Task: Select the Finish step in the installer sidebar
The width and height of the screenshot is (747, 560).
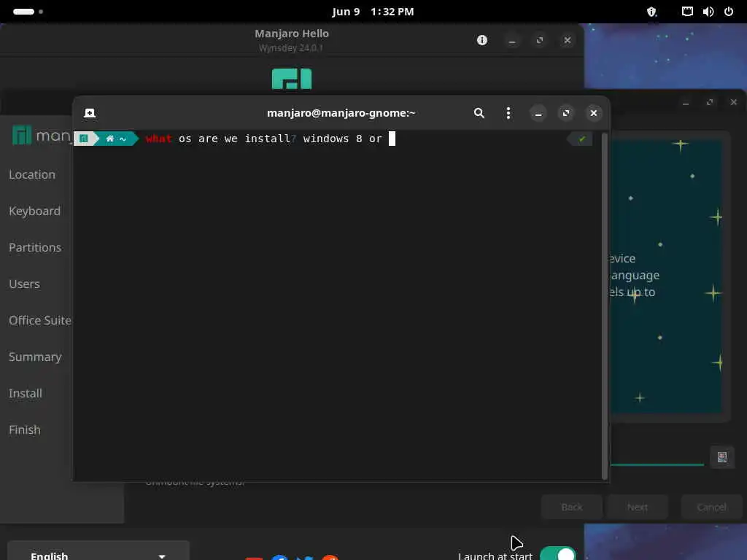Action: (25, 430)
